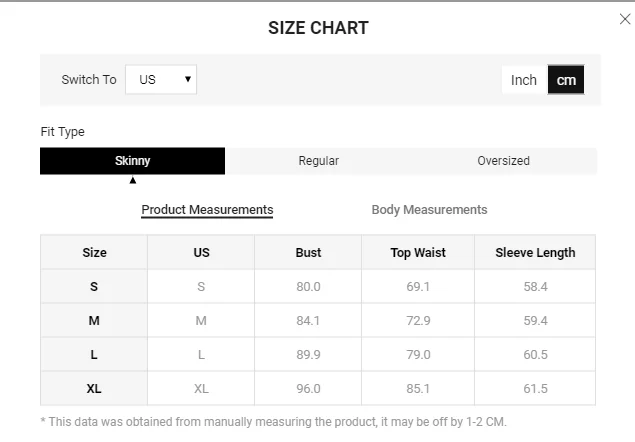Click the SIZE CHART title
This screenshot has height=442, width=635.
point(318,28)
